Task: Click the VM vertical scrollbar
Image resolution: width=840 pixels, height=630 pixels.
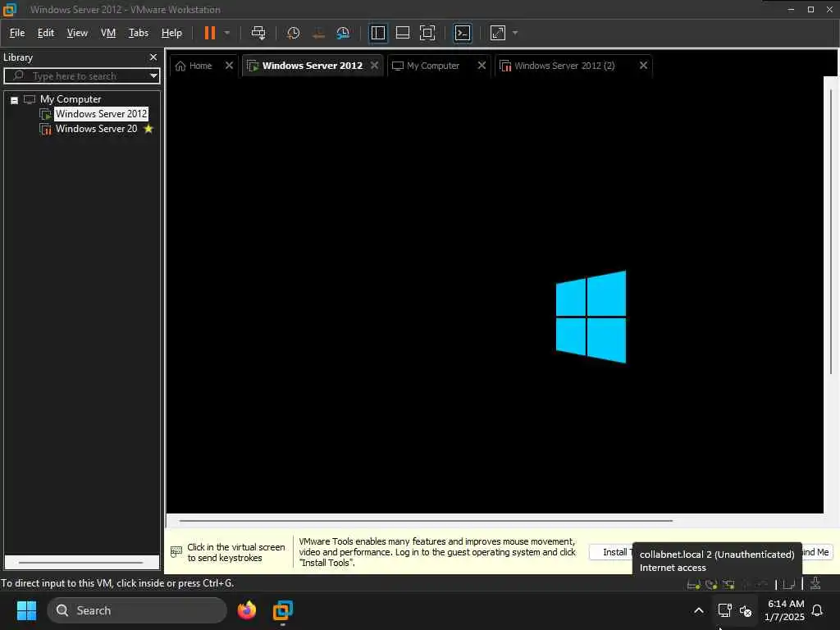Action: tap(831, 231)
